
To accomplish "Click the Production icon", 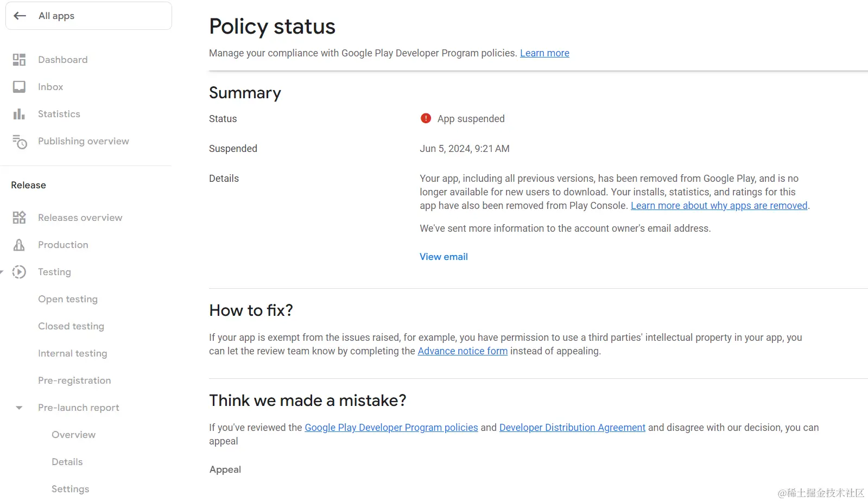I will pyautogui.click(x=19, y=245).
